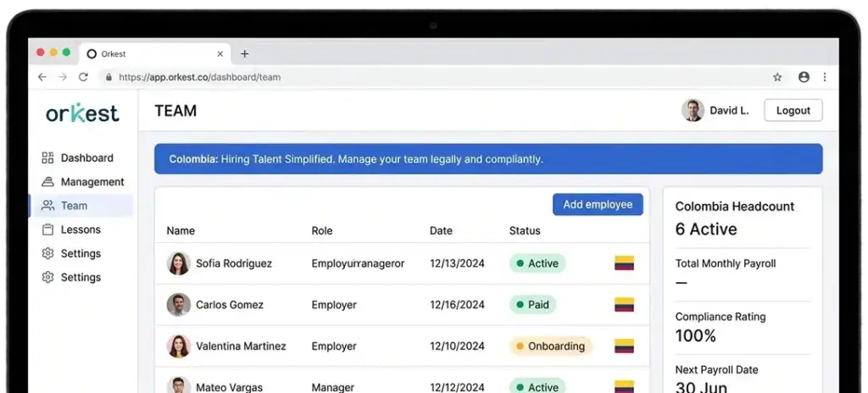Click the orkest logo in sidebar
This screenshot has height=393, width=868.
(x=82, y=113)
